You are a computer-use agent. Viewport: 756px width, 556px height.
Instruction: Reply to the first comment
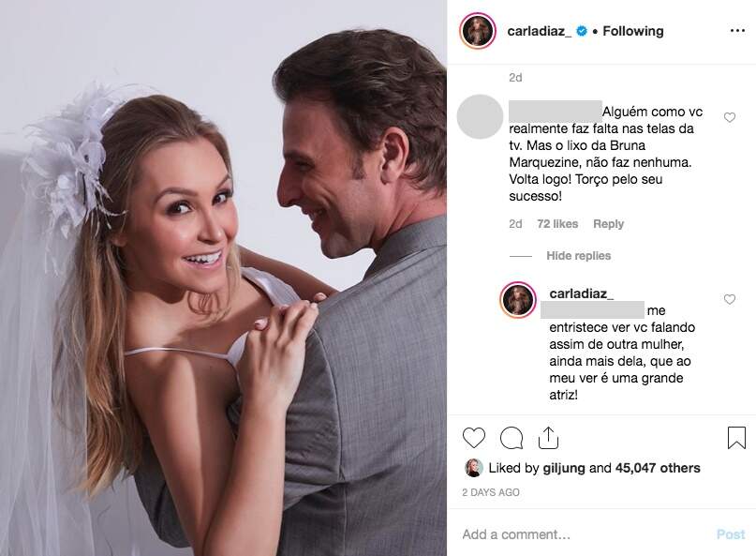608,224
